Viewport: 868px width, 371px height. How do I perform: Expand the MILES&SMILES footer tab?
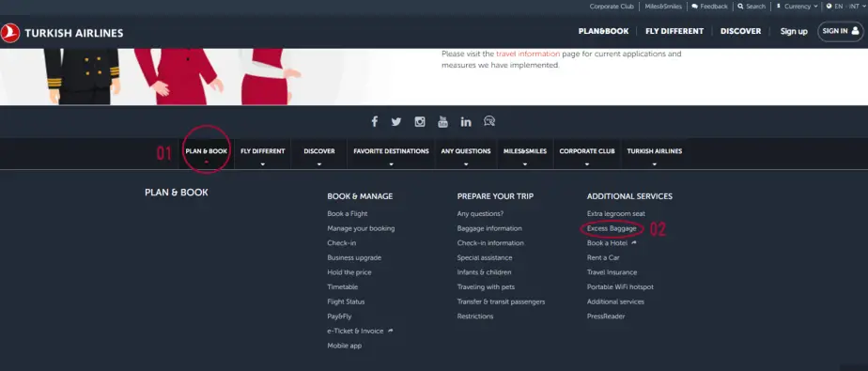coord(525,154)
